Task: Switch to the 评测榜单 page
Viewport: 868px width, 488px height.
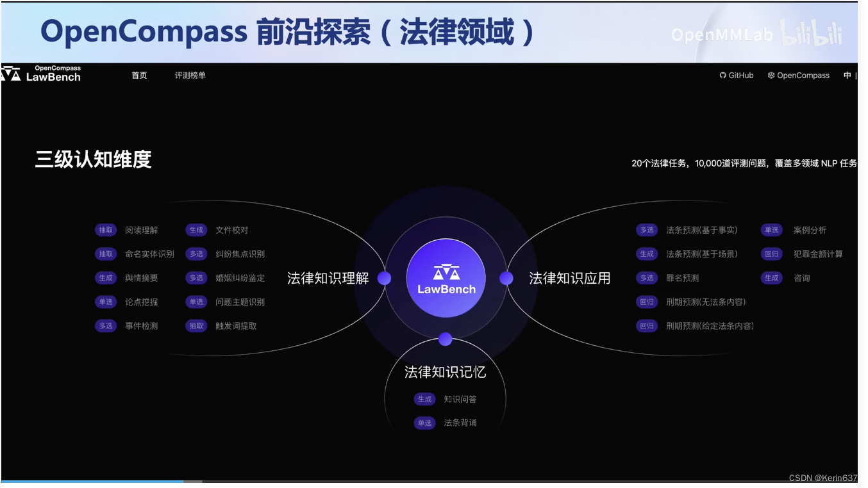Action: [x=189, y=75]
